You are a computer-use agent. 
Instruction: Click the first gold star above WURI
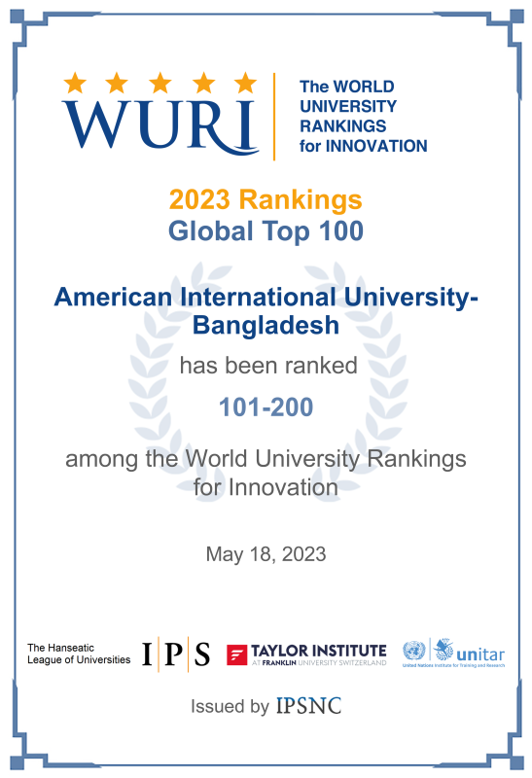tap(75, 83)
